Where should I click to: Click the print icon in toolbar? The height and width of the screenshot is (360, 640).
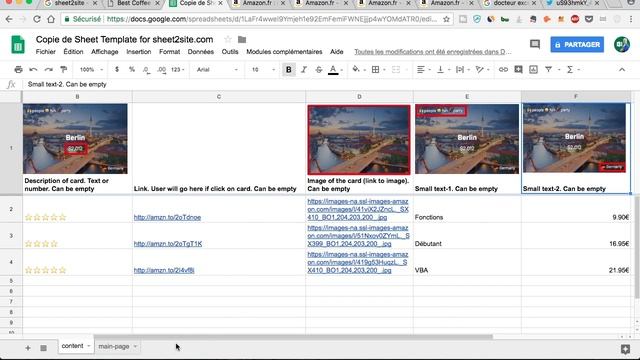tap(18, 69)
